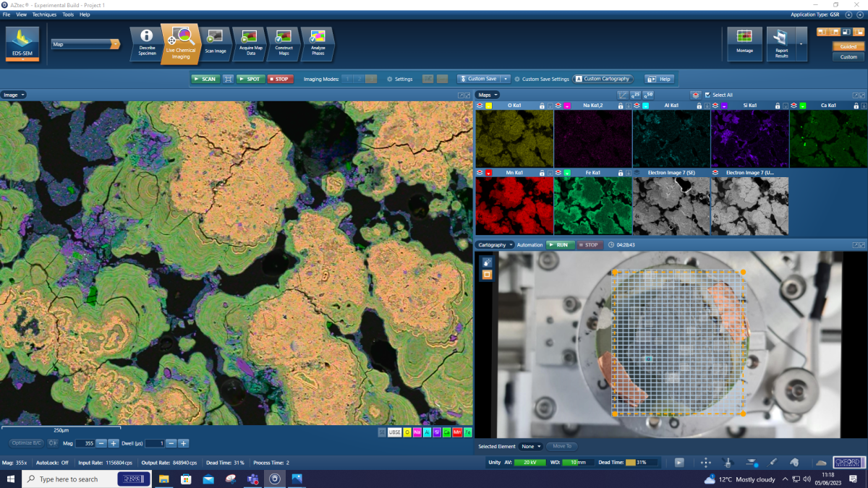The height and width of the screenshot is (488, 868).
Task: Open the Selected Element dropdown
Action: tap(530, 446)
